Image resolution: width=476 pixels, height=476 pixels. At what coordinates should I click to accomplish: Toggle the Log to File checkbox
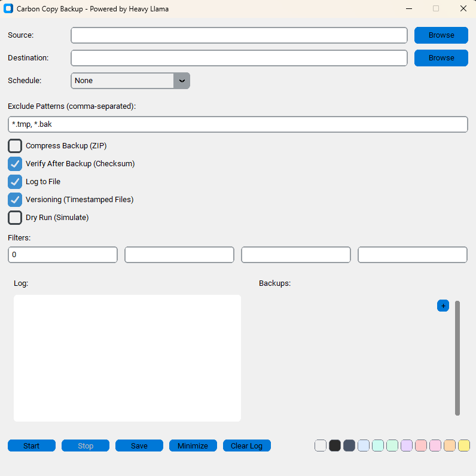point(15,182)
